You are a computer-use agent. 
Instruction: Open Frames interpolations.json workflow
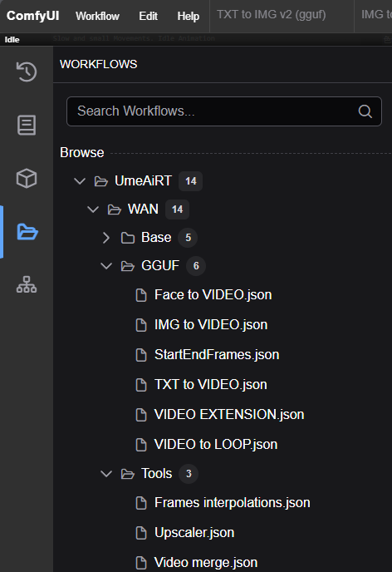coord(232,503)
